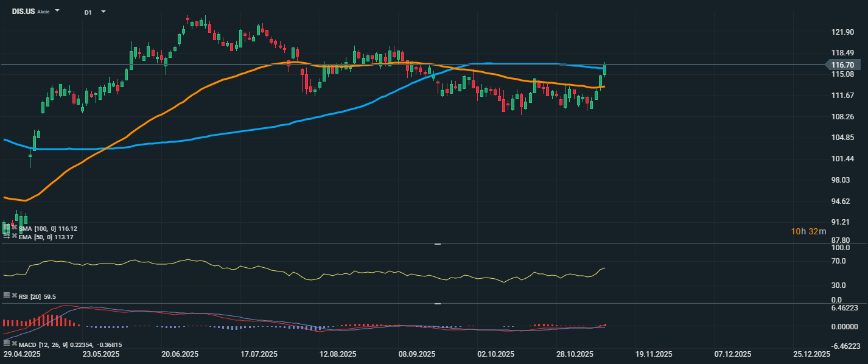This screenshot has width=868, height=364.
Task: Expand the D1 timeframe dropdown arrow
Action: pos(103,12)
